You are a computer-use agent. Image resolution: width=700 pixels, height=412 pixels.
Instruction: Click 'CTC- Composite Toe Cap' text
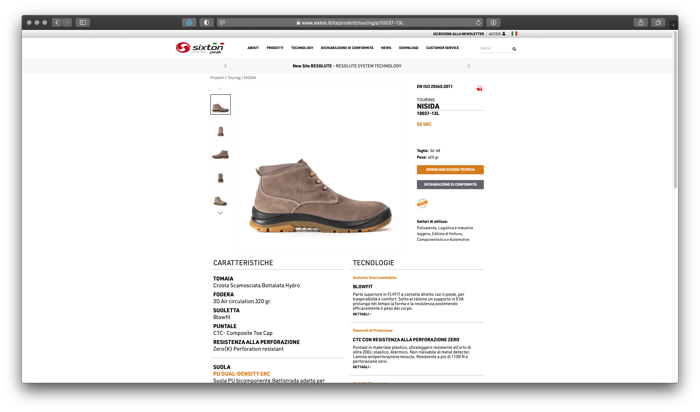[242, 333]
